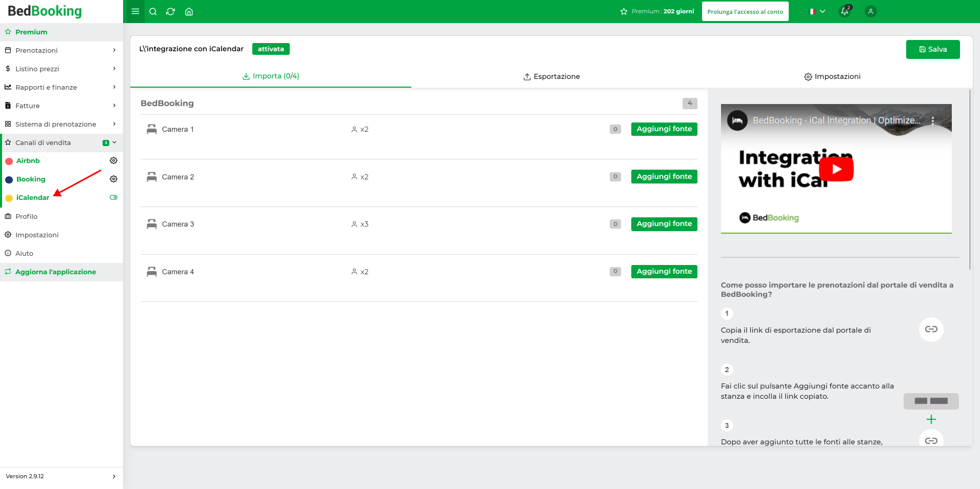Switch to the Impostazioni tab
Viewport: 980px width, 489px height.
click(832, 76)
